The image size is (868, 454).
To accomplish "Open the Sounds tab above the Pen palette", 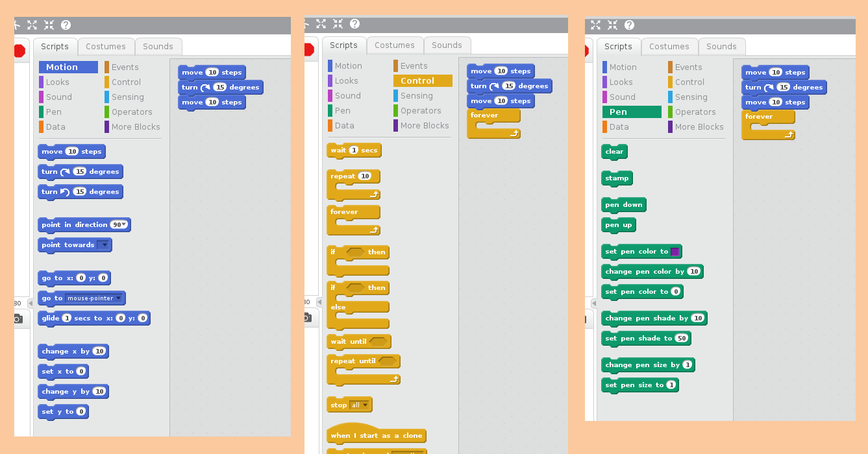I will click(721, 47).
